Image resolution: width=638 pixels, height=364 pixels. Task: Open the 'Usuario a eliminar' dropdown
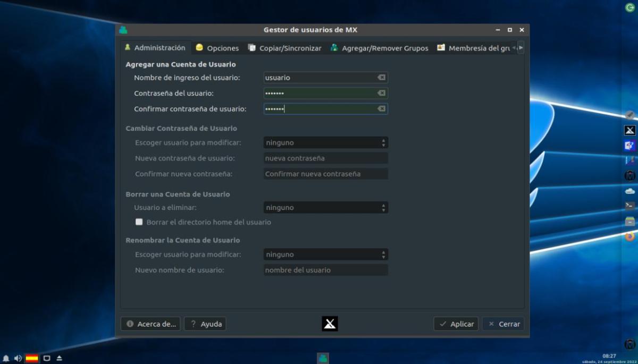pyautogui.click(x=325, y=208)
